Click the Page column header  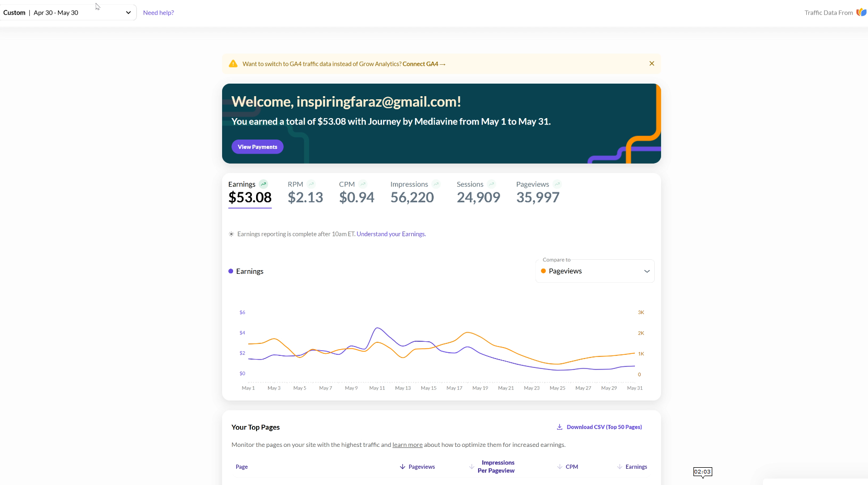click(x=241, y=467)
